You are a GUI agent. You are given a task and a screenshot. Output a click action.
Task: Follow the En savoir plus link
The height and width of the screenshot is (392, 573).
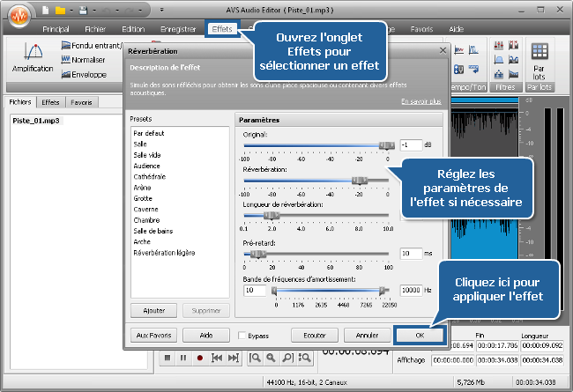click(420, 102)
